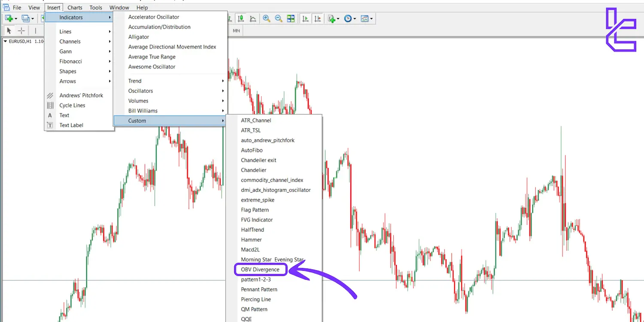Viewport: 644px width, 322px height.
Task: Click the Tile Windows icon
Action: tap(291, 18)
